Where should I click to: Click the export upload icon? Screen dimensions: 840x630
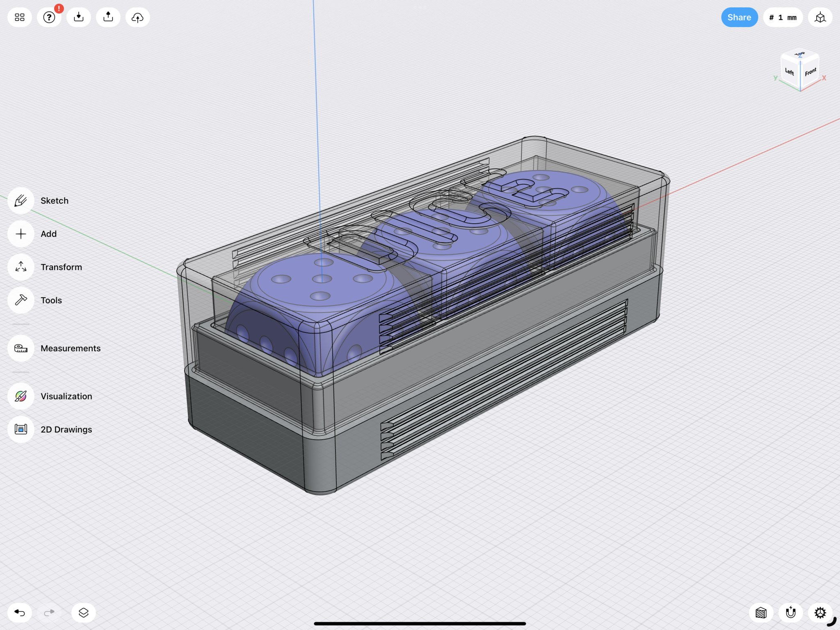coord(108,17)
